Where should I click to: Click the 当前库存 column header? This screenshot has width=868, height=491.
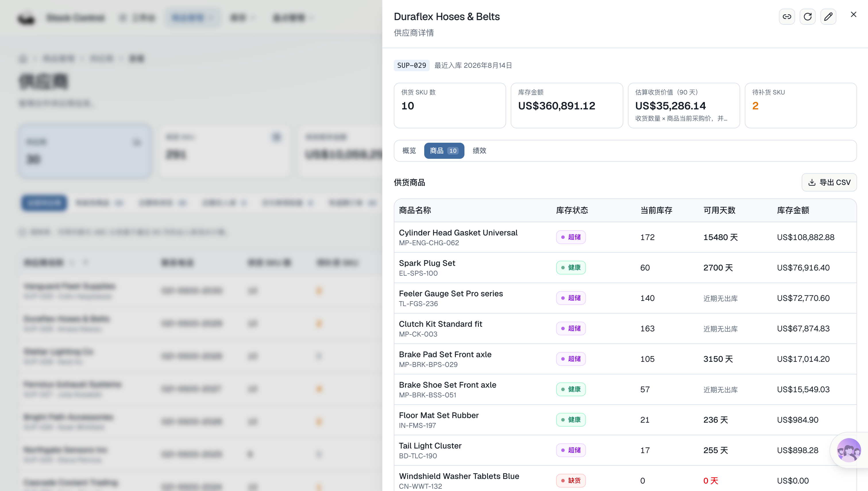[656, 210]
